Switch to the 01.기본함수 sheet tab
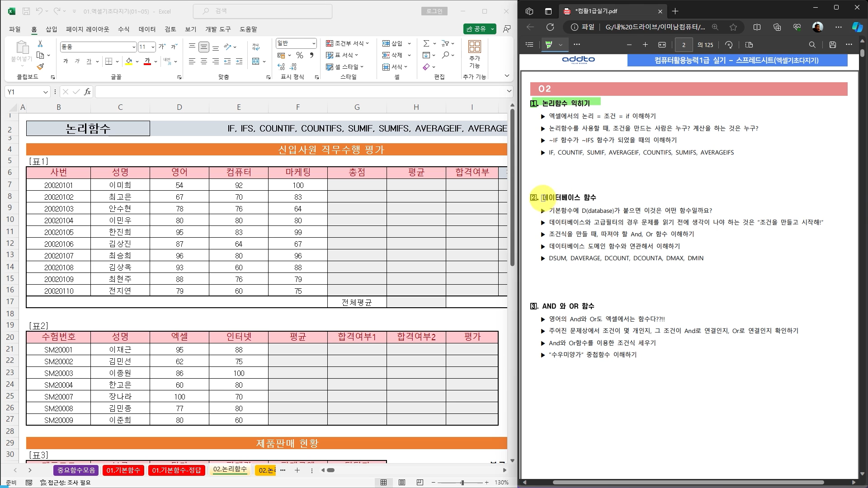868x488 pixels. click(123, 470)
